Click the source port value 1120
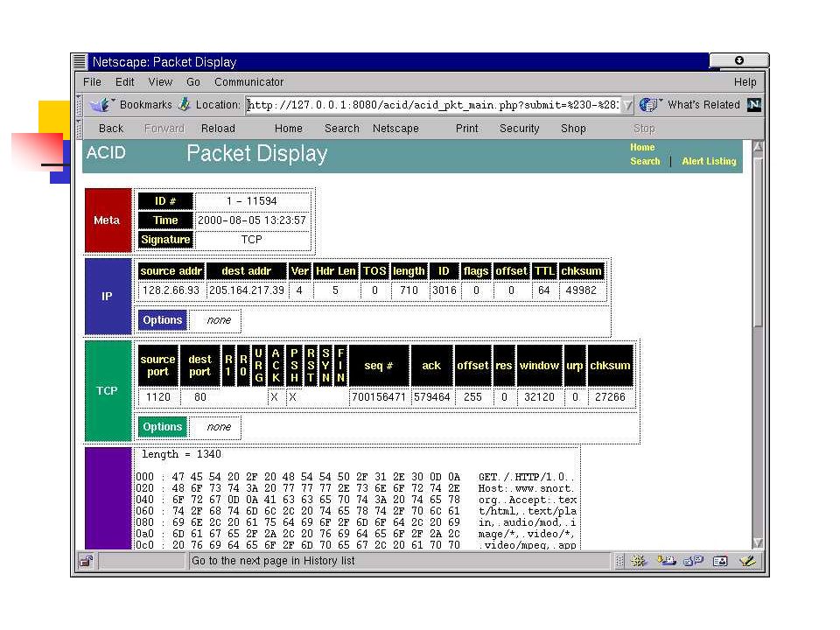 click(x=158, y=397)
